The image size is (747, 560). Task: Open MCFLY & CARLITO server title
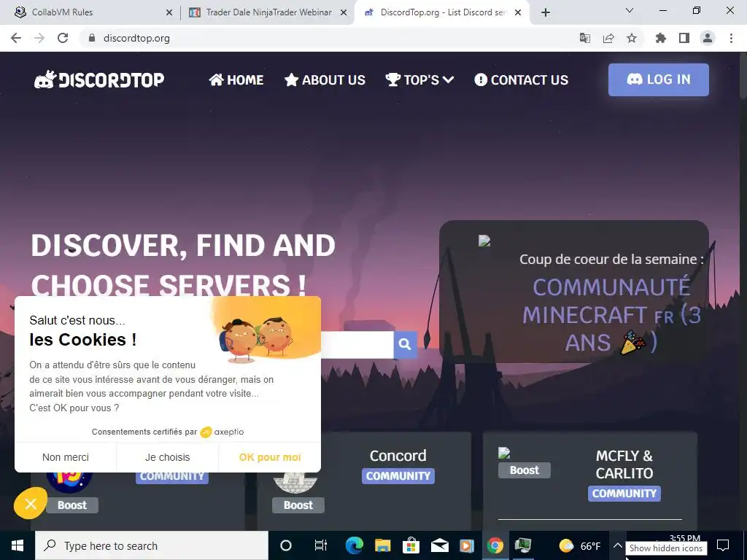pyautogui.click(x=624, y=464)
